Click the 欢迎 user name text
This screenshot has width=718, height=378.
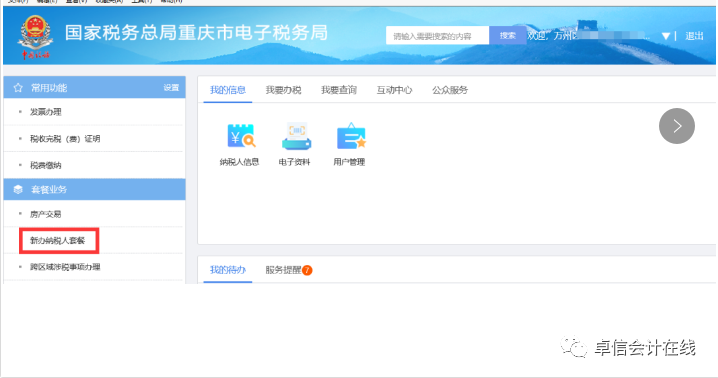[x=588, y=36]
